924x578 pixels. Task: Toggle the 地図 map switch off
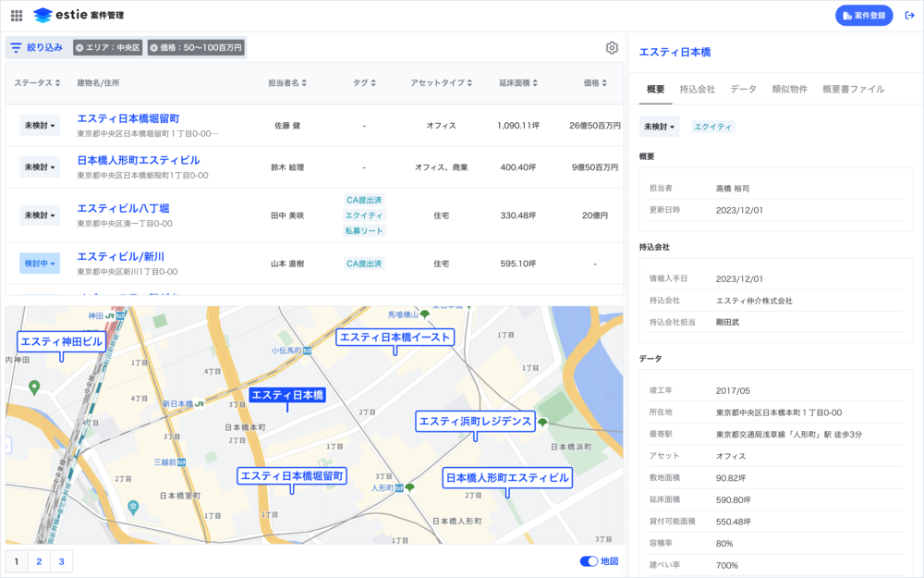tap(588, 561)
